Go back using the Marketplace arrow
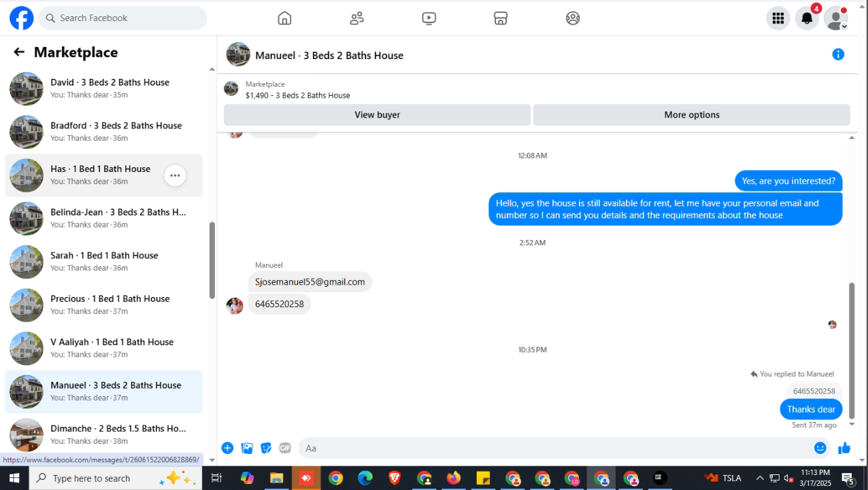 click(19, 52)
